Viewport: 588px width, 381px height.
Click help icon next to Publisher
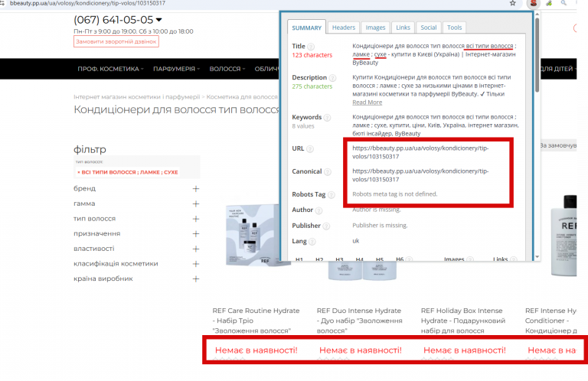tap(326, 226)
